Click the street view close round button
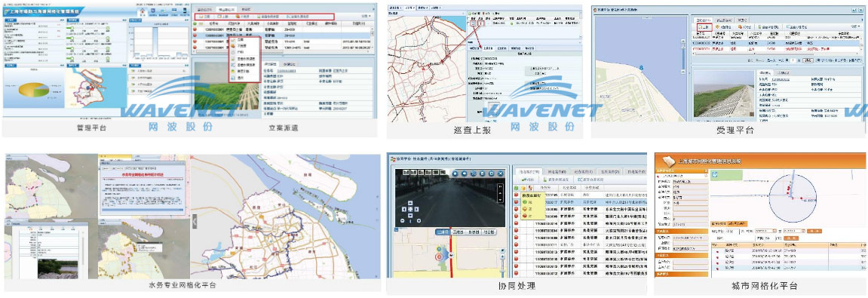 501,174
